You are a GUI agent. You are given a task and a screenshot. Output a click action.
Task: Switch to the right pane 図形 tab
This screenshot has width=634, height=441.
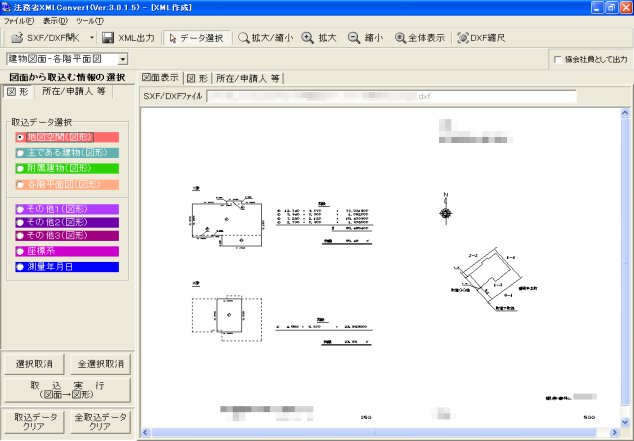[197, 78]
